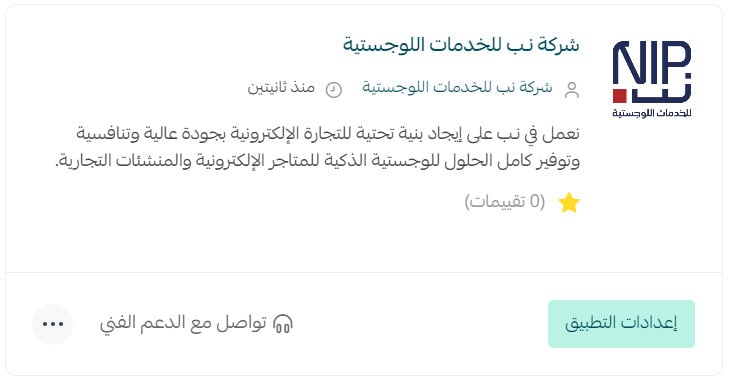Click the للخدمات اللوجستية caption under the logo
Viewport: 729px width, 382px height.
pyautogui.click(x=652, y=113)
